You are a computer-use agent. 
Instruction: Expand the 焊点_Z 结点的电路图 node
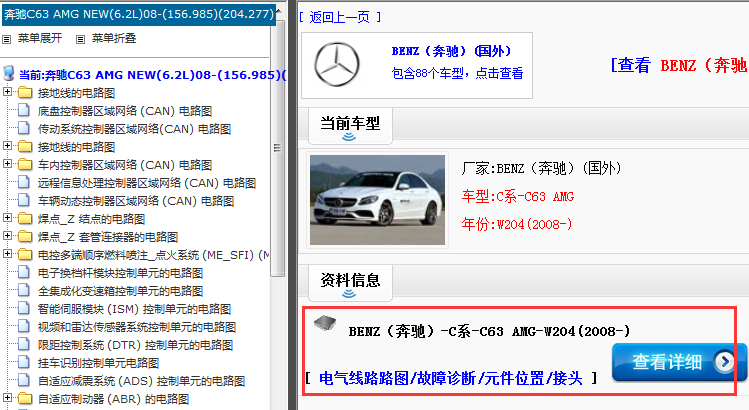coord(7,217)
